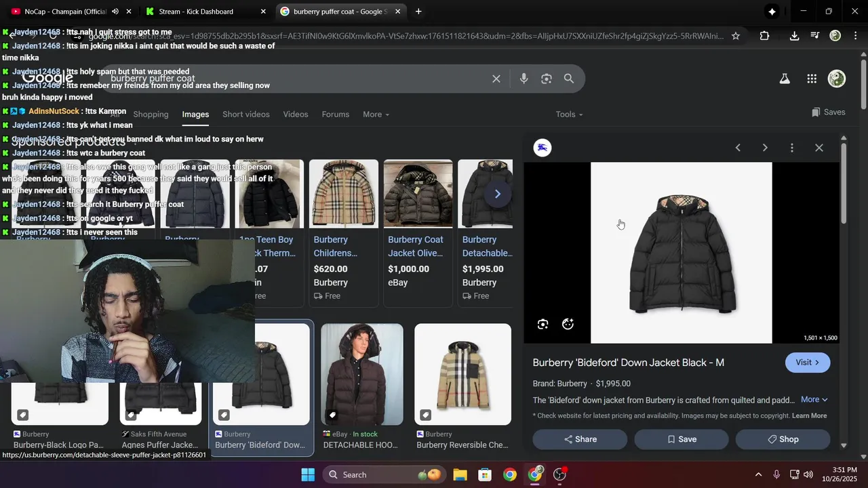Image resolution: width=868 pixels, height=488 pixels.
Task: Bookmark this page with star icon
Action: (x=736, y=36)
